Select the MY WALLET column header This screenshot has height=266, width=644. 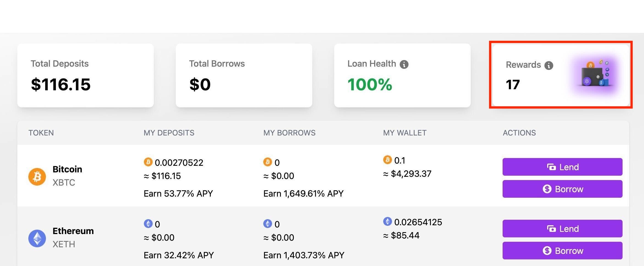405,133
